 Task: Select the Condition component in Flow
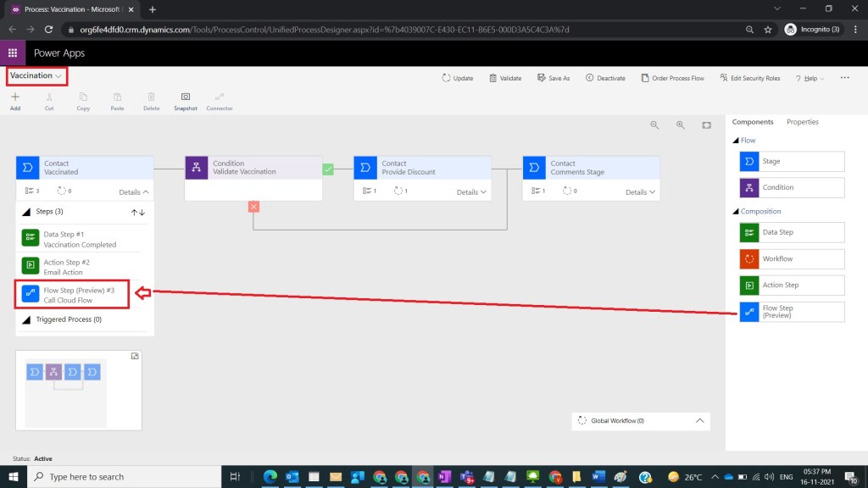(x=792, y=187)
